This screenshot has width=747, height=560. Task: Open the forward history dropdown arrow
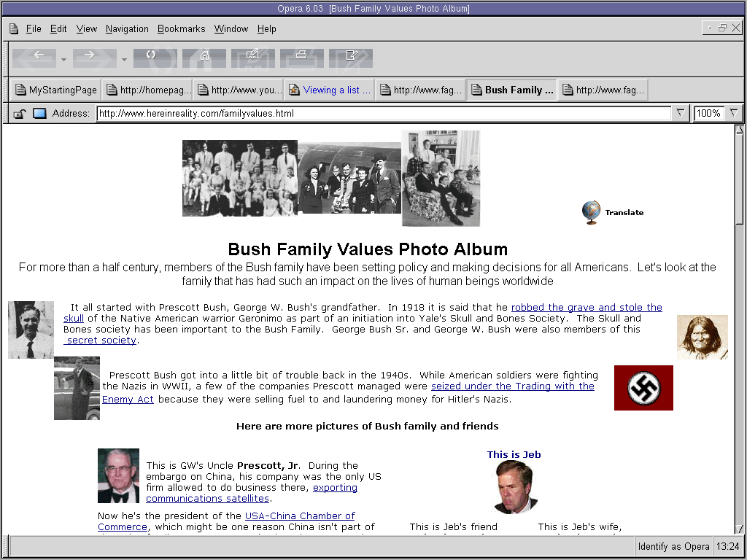coord(124,60)
